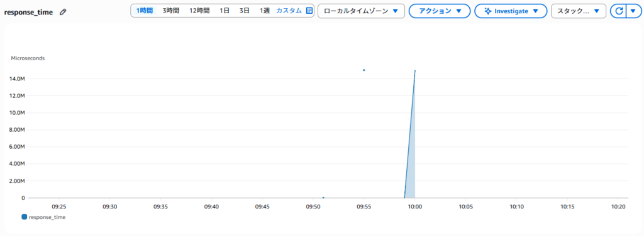This screenshot has height=236, width=644.
Task: Open the ローカルタイムゾーン dropdown
Action: click(361, 11)
